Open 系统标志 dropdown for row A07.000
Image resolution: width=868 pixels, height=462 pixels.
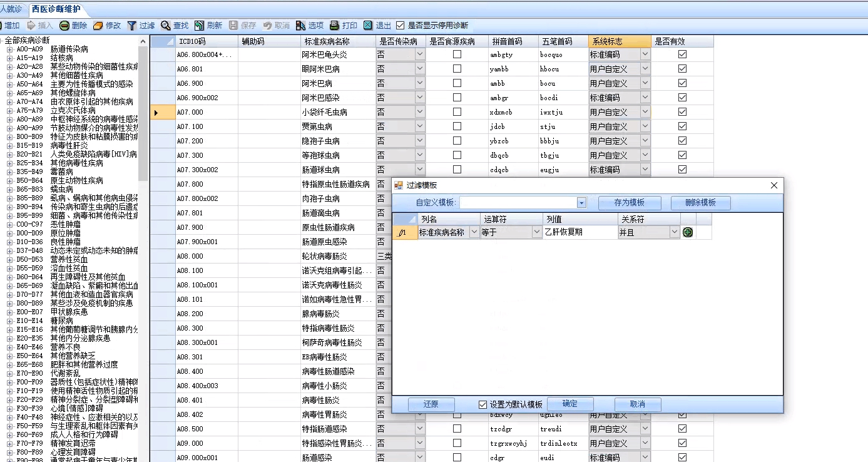(645, 112)
